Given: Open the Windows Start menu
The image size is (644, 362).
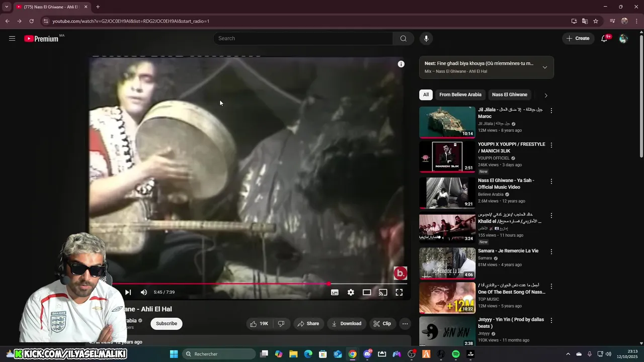Looking at the screenshot, I should point(174,354).
